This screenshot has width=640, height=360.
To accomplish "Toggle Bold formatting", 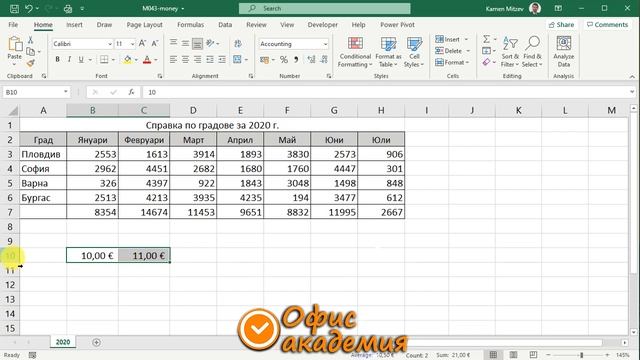I will point(58,60).
